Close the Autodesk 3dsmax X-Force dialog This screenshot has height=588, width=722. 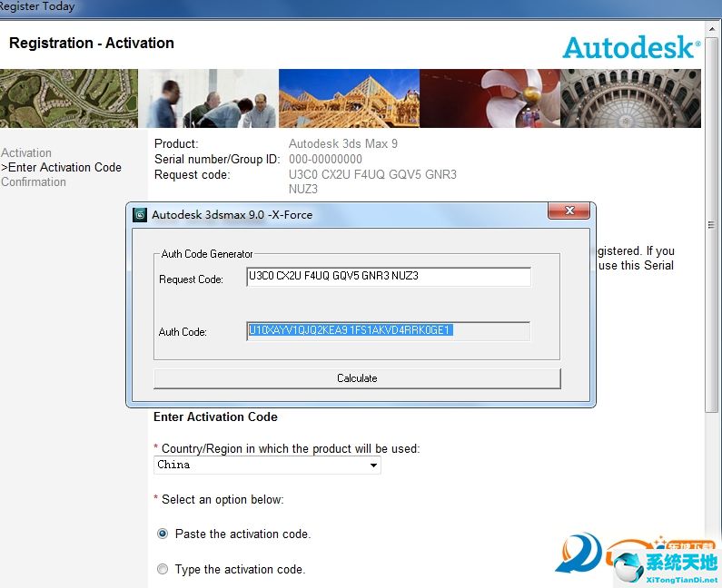coord(570,211)
